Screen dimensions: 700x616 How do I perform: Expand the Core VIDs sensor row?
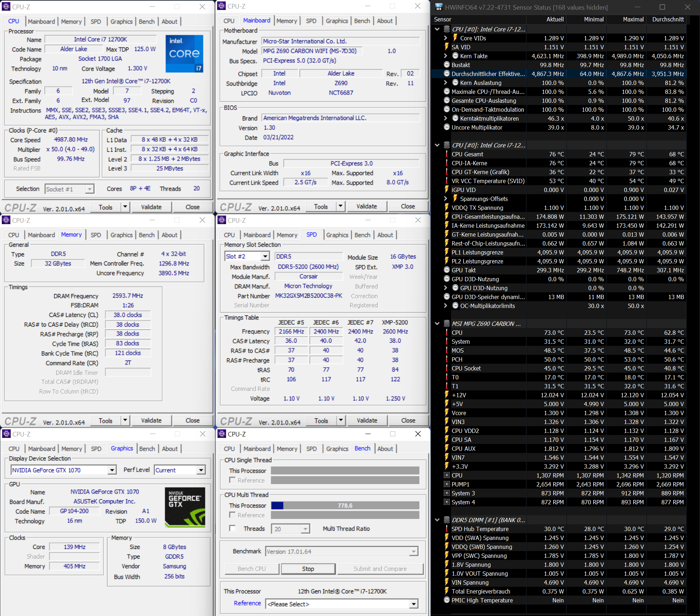coord(445,38)
